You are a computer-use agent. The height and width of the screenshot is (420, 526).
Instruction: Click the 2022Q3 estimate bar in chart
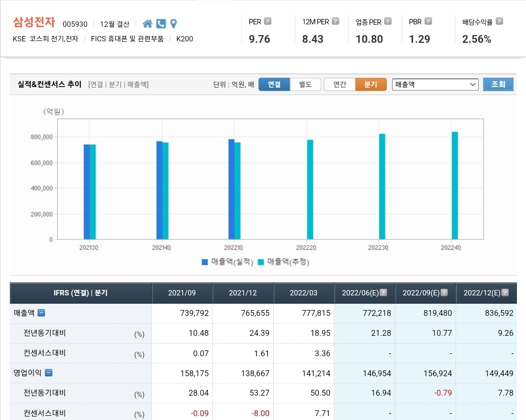382,186
